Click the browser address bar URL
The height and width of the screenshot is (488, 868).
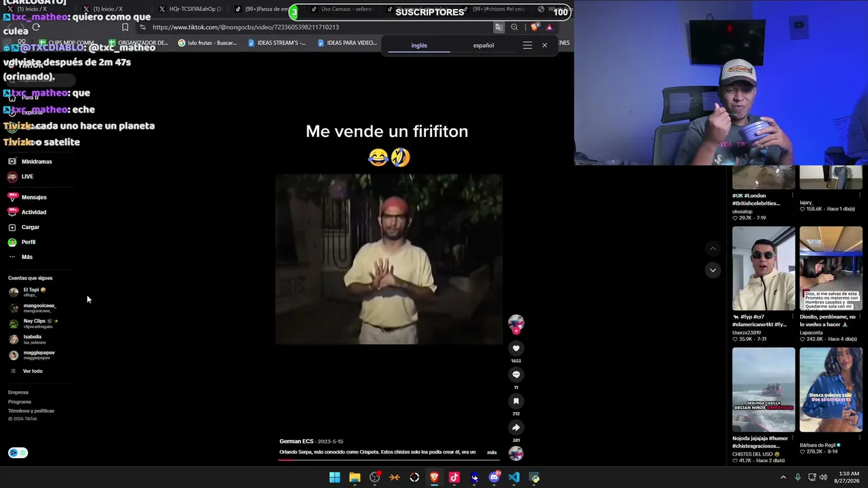click(x=245, y=27)
